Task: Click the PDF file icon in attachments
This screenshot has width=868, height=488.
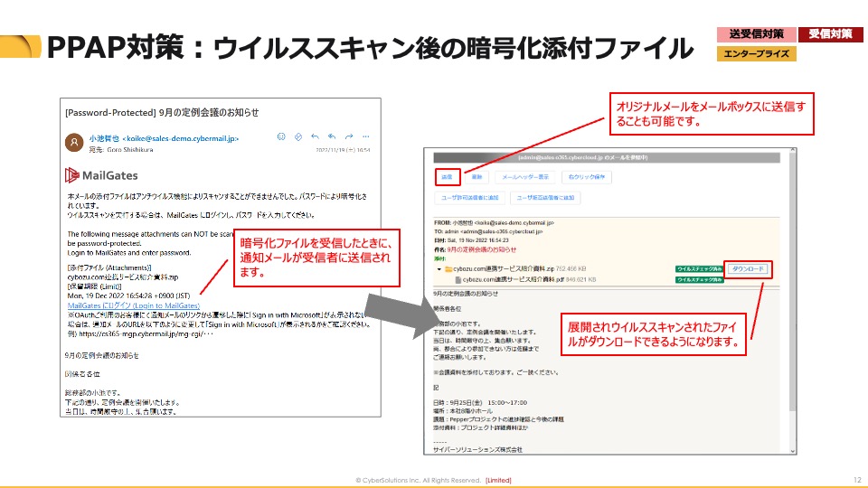Action: click(458, 279)
